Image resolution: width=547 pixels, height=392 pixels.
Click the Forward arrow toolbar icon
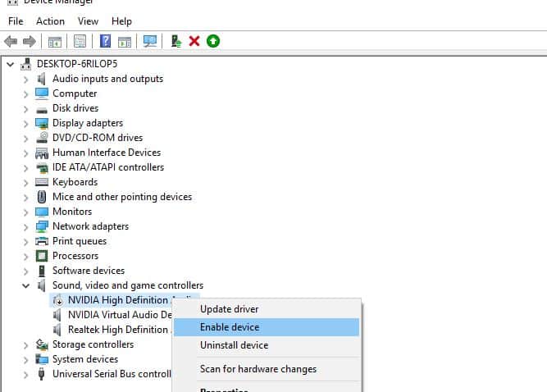(x=30, y=42)
